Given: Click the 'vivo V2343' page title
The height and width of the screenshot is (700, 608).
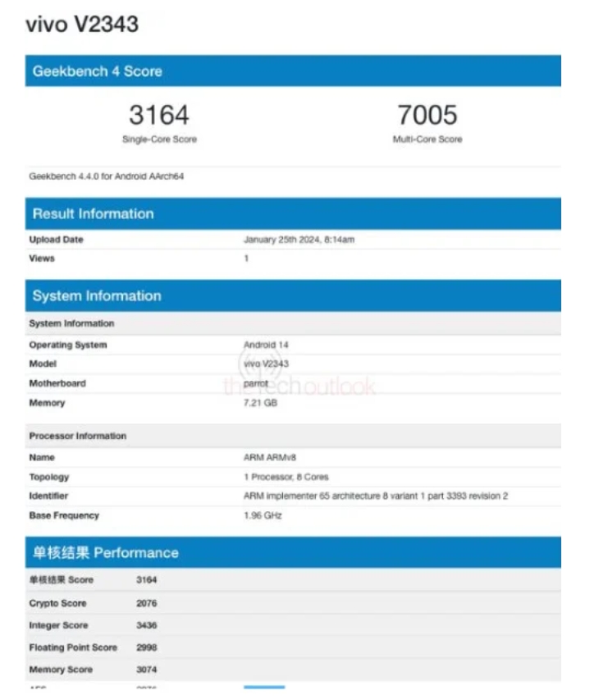Looking at the screenshot, I should 82,24.
